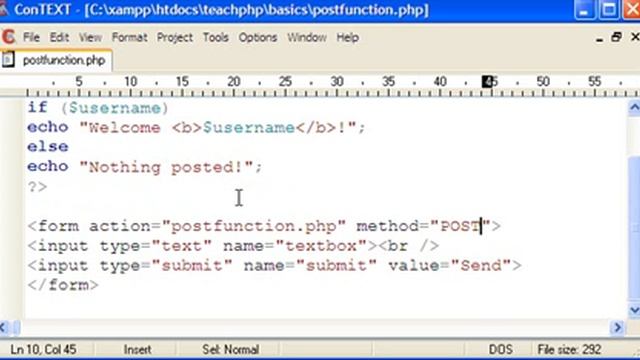
Task: Click the closing PHP tag '?>'
Action: click(x=37, y=187)
